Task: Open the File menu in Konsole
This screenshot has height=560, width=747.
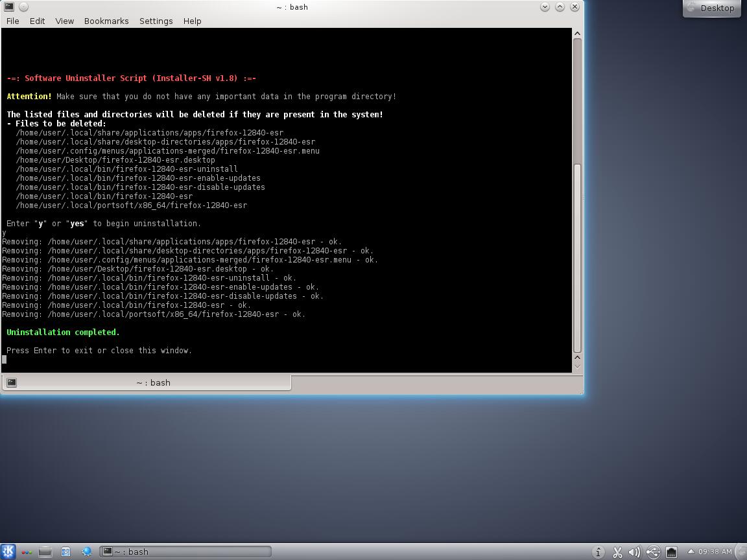Action: (13, 21)
